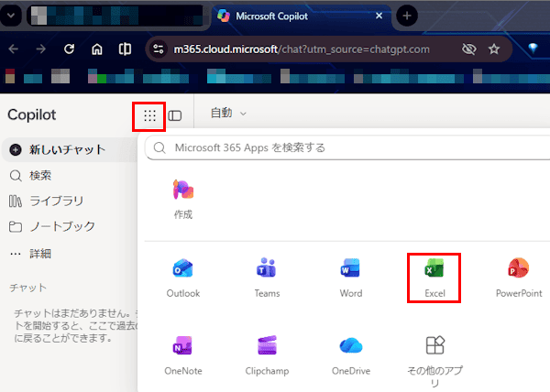Open the tab list dropdown arrow
Viewport: 550px width, 392px height.
[x=11, y=16]
